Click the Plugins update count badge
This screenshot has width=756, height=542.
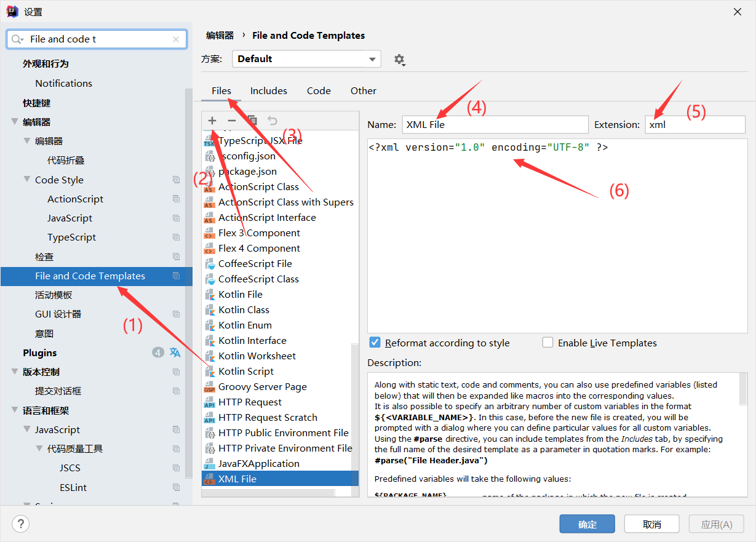[x=158, y=353]
